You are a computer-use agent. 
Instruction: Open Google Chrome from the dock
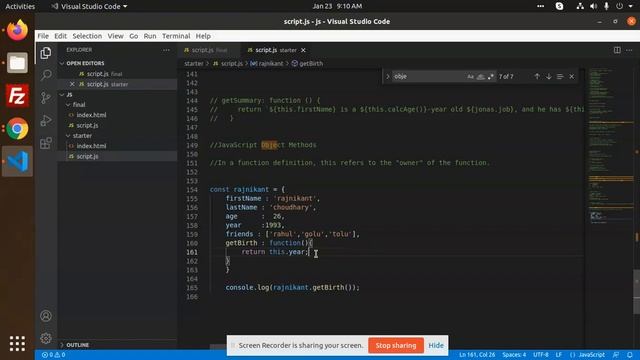pyautogui.click(x=17, y=129)
